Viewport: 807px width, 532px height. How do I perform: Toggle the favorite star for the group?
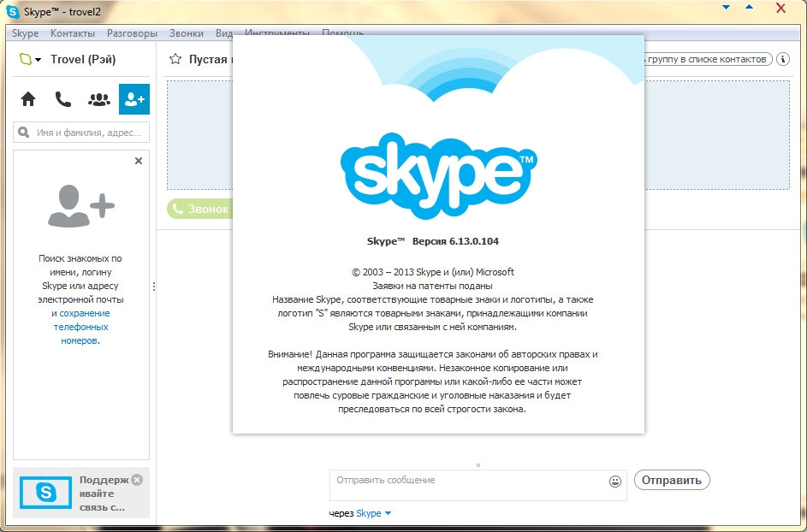coord(175,59)
